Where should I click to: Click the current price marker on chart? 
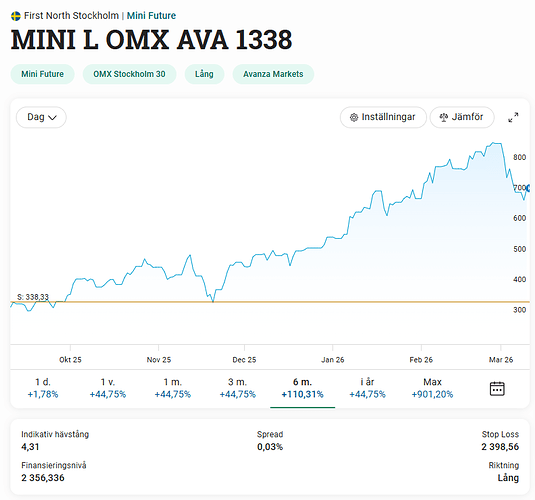click(x=529, y=188)
